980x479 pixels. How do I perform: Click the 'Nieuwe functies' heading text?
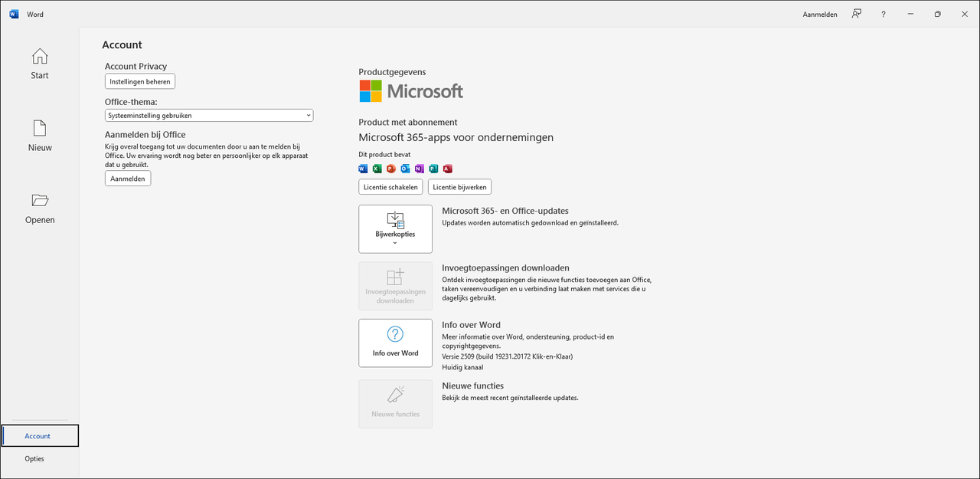pos(472,385)
